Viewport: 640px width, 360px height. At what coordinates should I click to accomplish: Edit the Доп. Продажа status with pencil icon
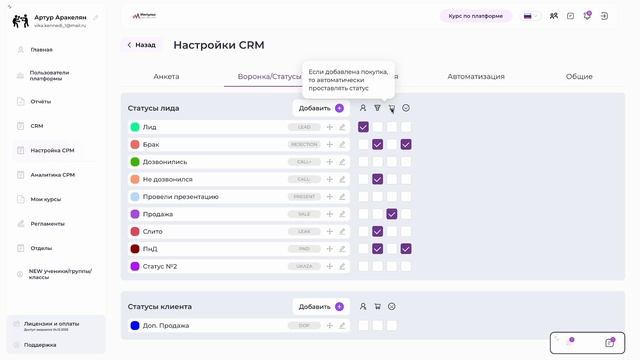coord(342,325)
